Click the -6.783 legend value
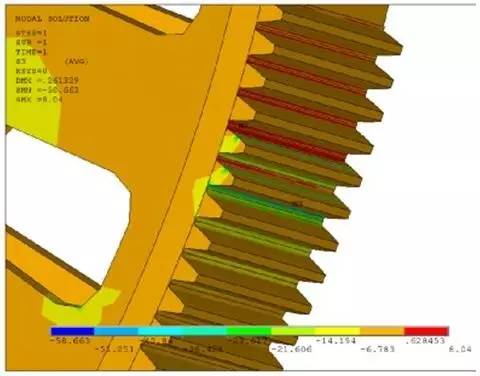 (378, 349)
